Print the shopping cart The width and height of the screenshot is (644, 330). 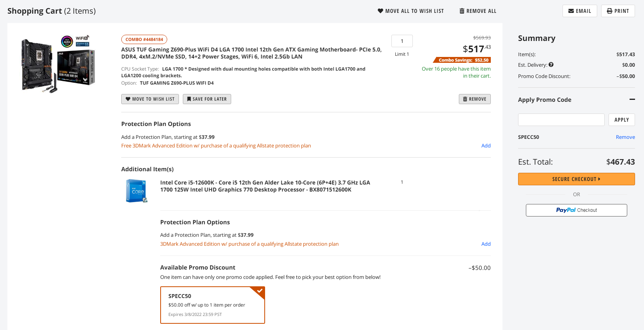[x=617, y=11]
